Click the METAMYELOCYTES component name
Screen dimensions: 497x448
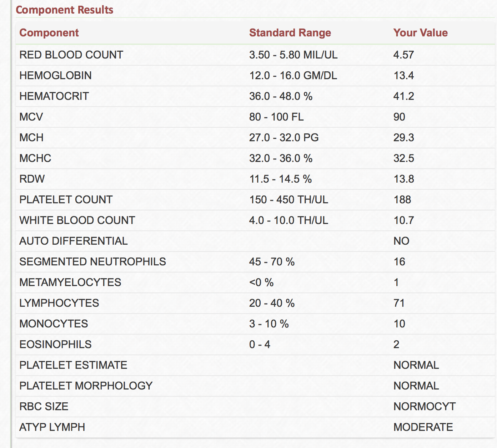(x=70, y=282)
